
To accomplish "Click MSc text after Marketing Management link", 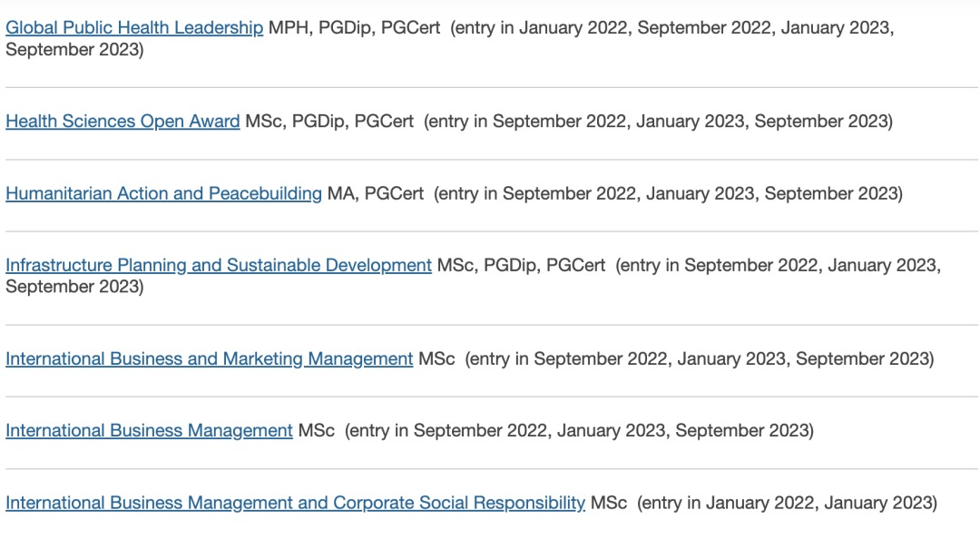I will 436,359.
